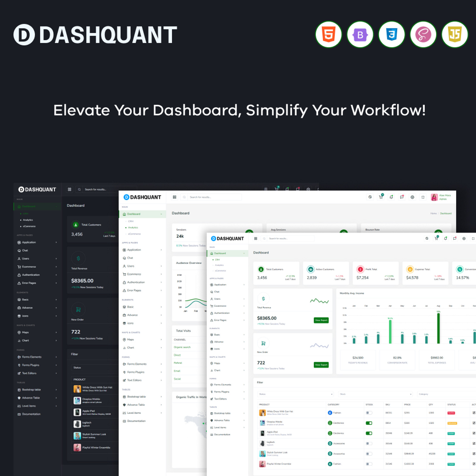This screenshot has height=476, width=476.
Task: Enable stock switch for logitech row
Action: (369, 444)
